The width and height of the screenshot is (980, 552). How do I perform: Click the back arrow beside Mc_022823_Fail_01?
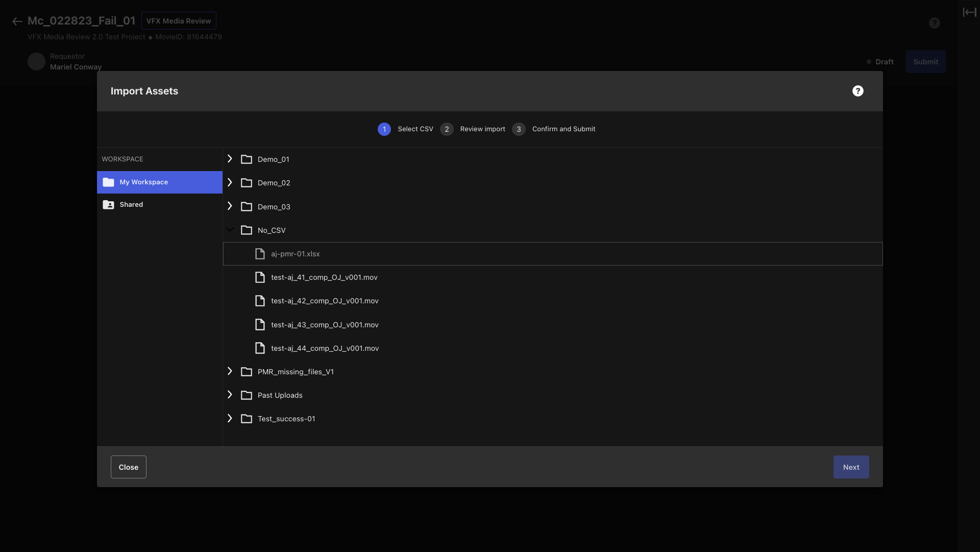[17, 21]
